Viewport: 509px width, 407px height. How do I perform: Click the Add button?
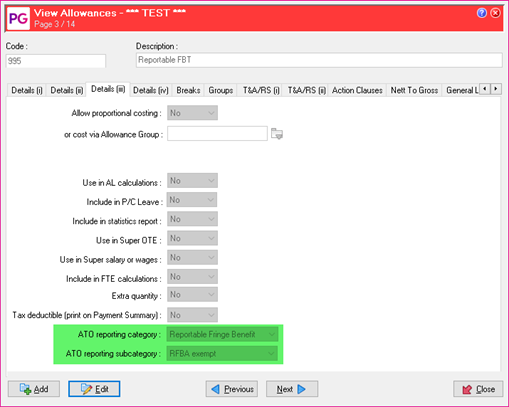[34, 389]
